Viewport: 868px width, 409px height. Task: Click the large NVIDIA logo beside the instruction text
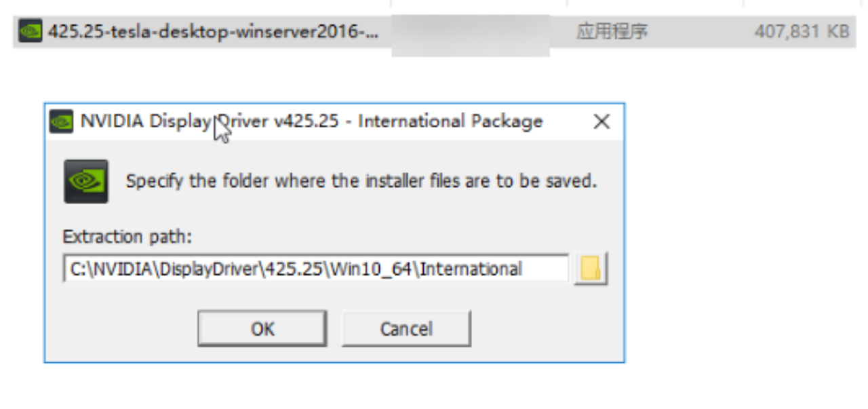pyautogui.click(x=86, y=181)
